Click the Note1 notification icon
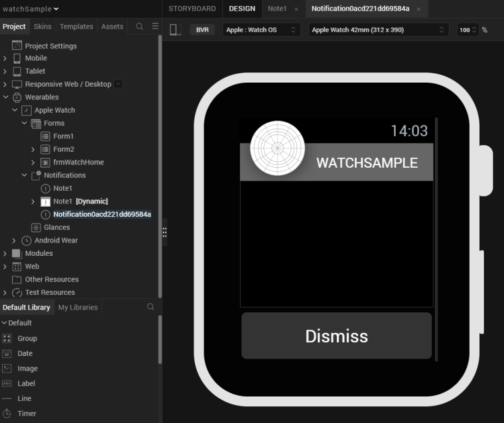Viewport: 504px width, 423px height. 45,188
